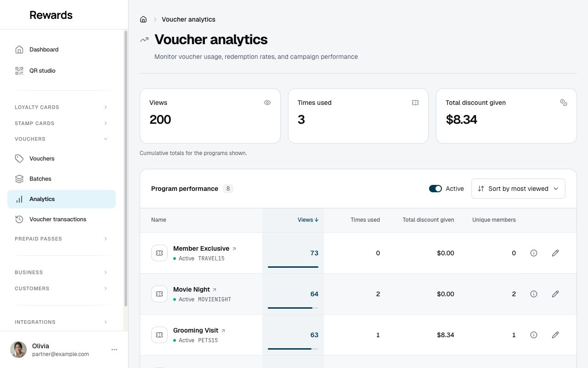Click the Member Exclusive voucher ticket icon
588x368 pixels.
coord(159,253)
